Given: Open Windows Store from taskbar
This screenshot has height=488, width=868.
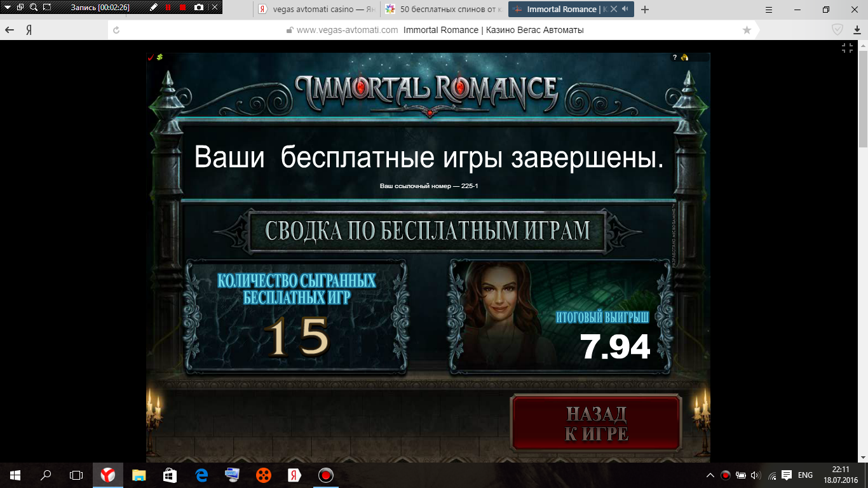Looking at the screenshot, I should [170, 475].
